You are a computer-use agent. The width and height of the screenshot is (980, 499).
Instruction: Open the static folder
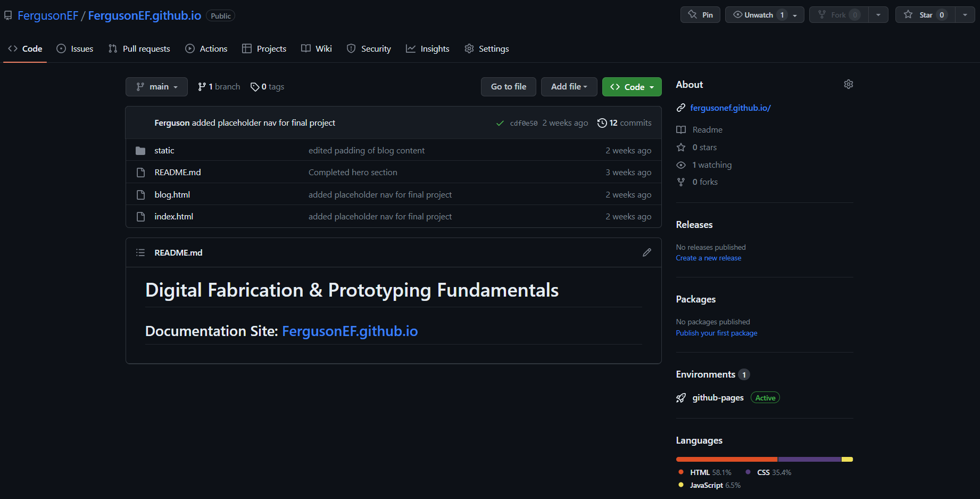point(164,151)
